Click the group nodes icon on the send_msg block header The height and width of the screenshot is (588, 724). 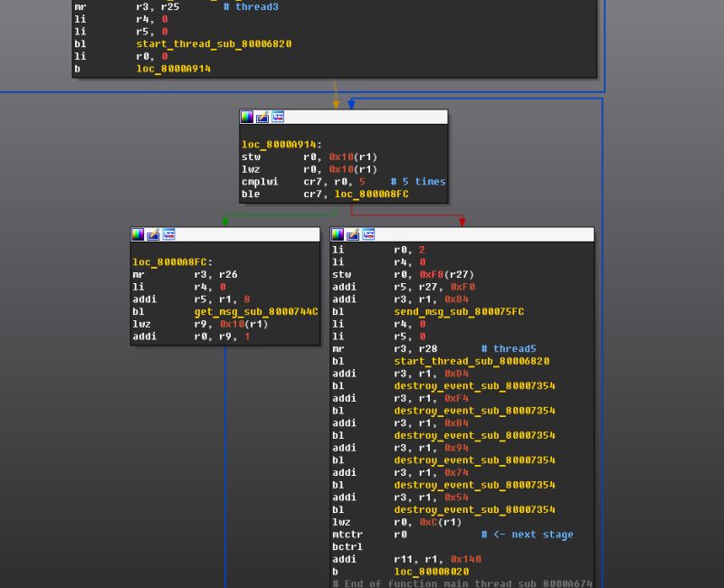(x=368, y=234)
